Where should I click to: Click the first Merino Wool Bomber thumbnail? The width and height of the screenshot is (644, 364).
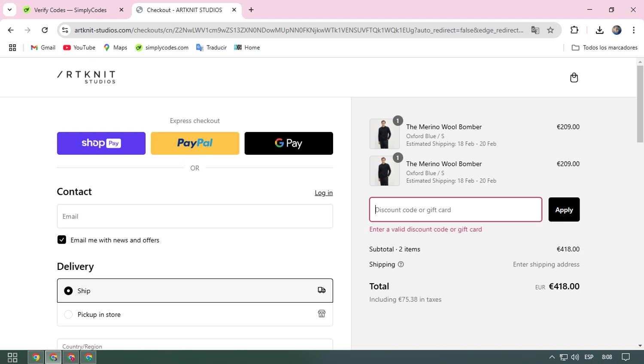(x=384, y=134)
